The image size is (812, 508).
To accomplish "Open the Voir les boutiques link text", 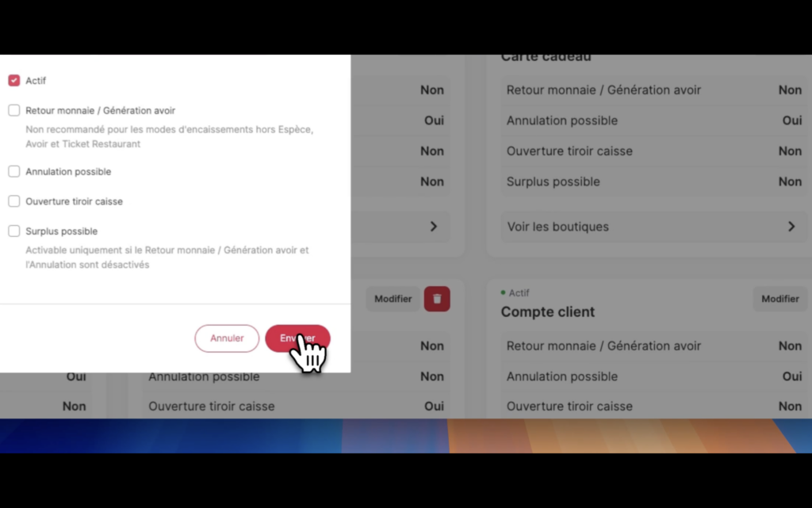I will (558, 227).
